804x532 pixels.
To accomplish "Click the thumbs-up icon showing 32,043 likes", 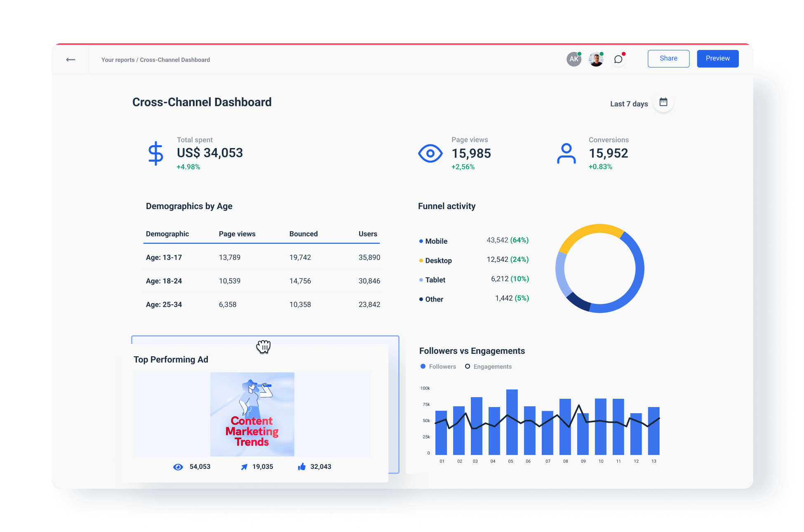I will 301,466.
